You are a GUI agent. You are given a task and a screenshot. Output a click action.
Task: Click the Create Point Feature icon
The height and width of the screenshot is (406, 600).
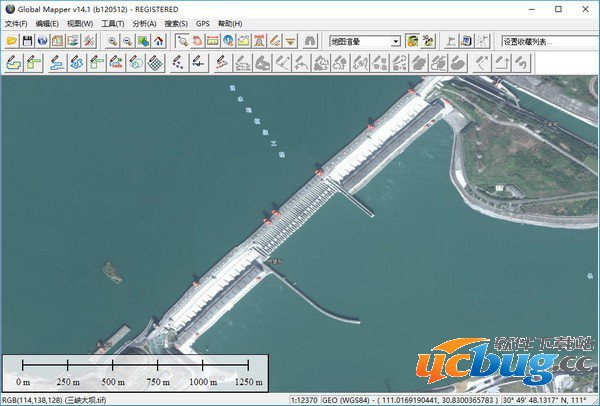tap(177, 63)
